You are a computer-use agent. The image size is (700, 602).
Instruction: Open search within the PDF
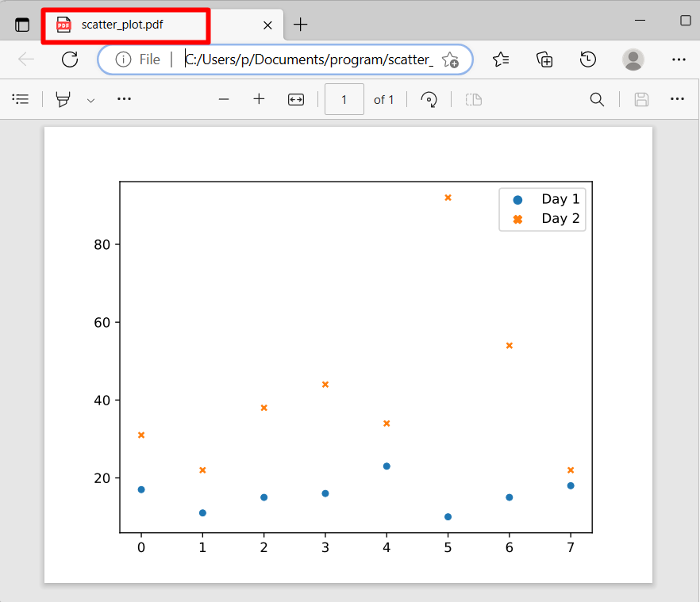pyautogui.click(x=597, y=99)
